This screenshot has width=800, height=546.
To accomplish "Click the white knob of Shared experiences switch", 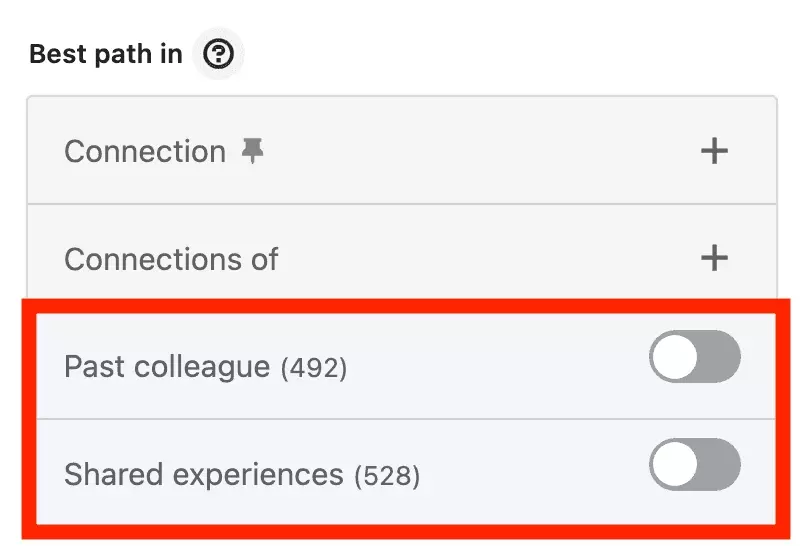I will tap(675, 464).
